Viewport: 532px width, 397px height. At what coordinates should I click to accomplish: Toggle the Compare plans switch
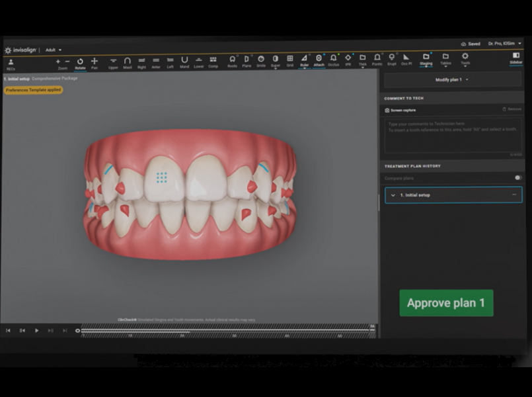click(x=517, y=178)
